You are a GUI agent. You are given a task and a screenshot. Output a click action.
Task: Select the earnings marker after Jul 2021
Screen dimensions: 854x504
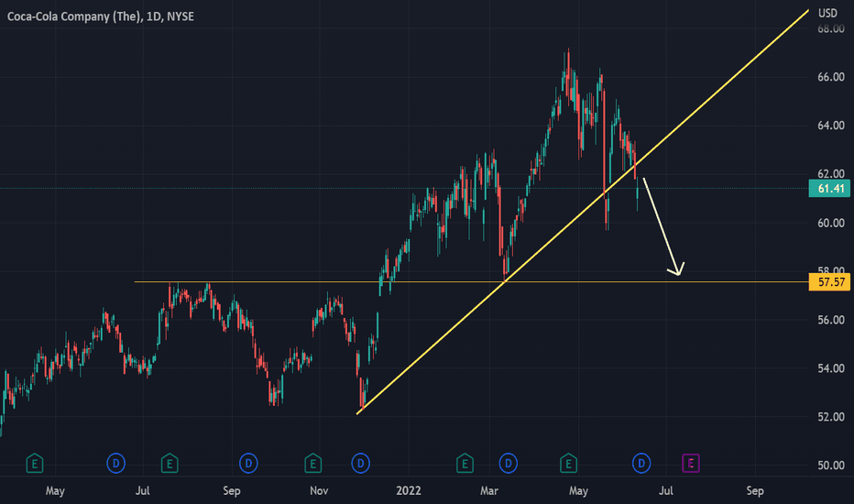[170, 464]
